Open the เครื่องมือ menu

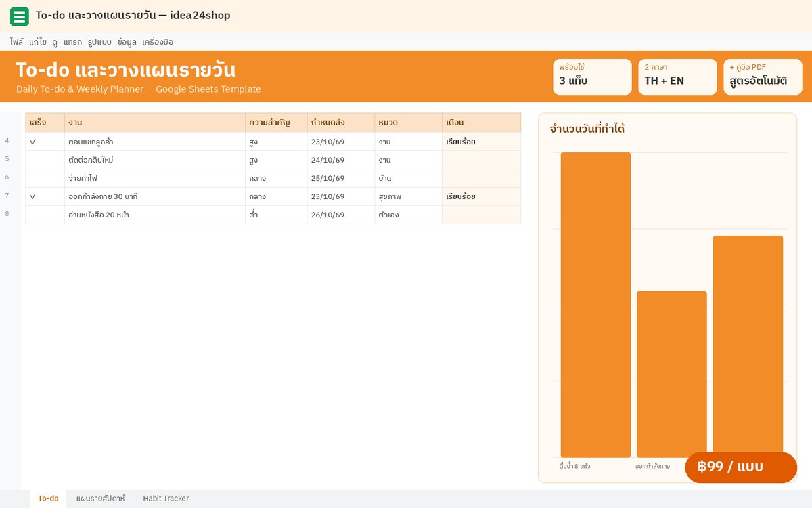(158, 42)
